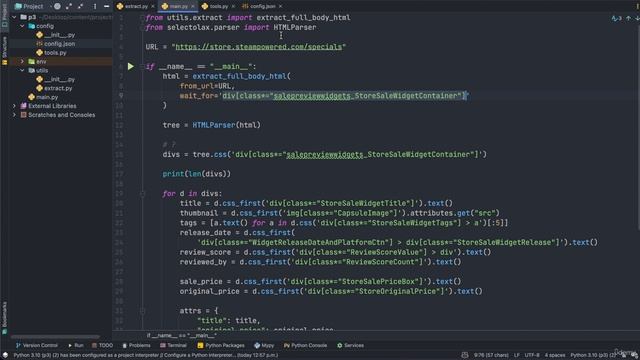Click the collapse all icon in Project toolbar
The image size is (640, 360).
point(80,6)
